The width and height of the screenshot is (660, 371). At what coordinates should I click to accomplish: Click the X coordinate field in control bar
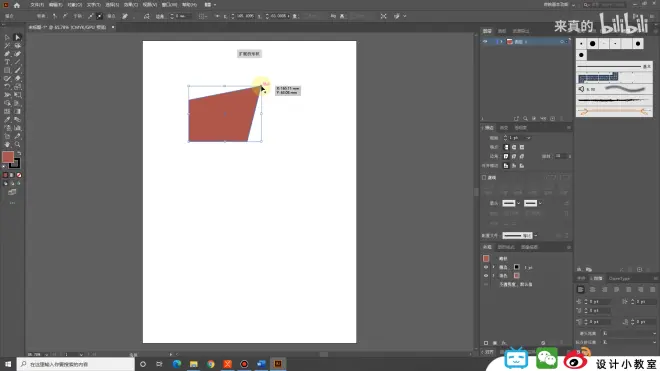(245, 16)
